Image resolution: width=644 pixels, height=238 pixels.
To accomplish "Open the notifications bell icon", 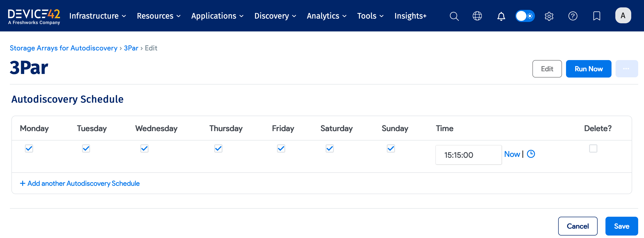I will (x=501, y=16).
